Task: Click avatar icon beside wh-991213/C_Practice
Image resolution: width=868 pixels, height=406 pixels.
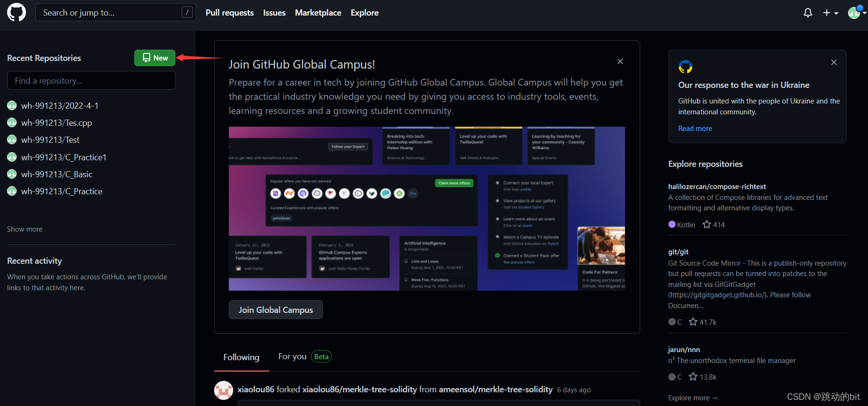Action: 12,191
